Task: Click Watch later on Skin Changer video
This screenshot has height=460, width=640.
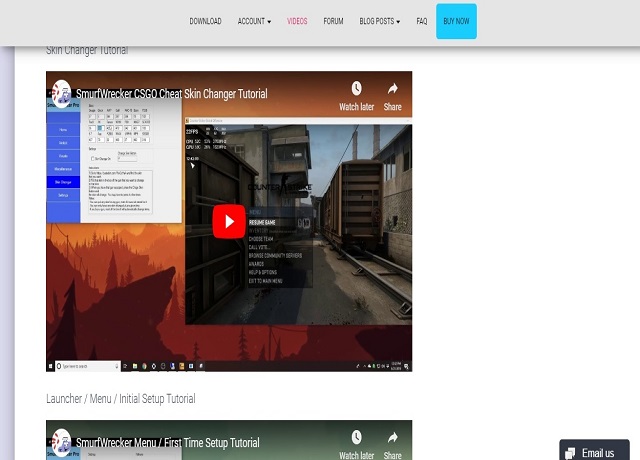Action: coord(356,95)
